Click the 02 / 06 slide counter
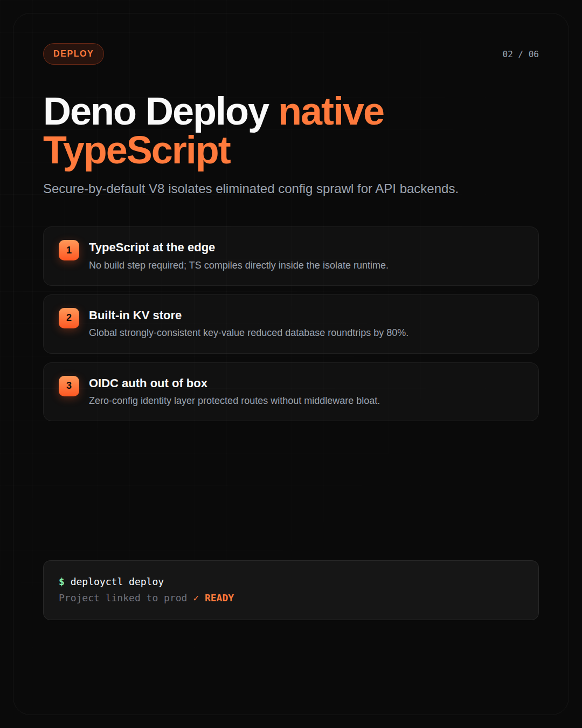The image size is (582, 728). coord(521,54)
